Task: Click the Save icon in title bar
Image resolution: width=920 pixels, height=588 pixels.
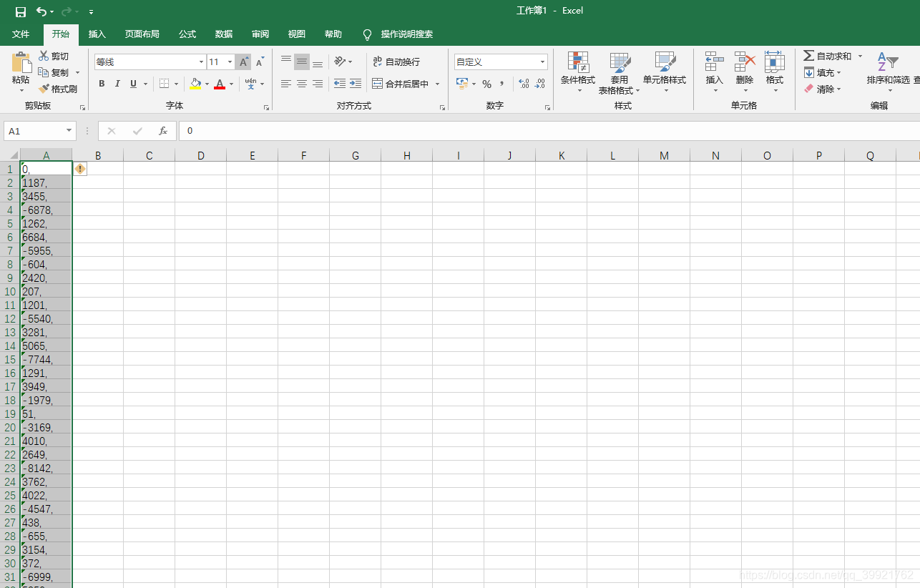Action: (x=21, y=11)
